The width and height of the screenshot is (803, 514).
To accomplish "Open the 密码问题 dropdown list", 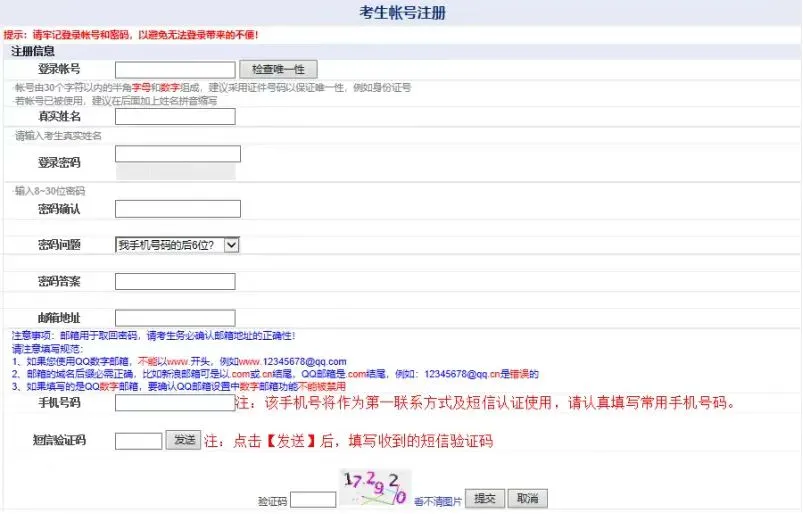I will point(178,244).
